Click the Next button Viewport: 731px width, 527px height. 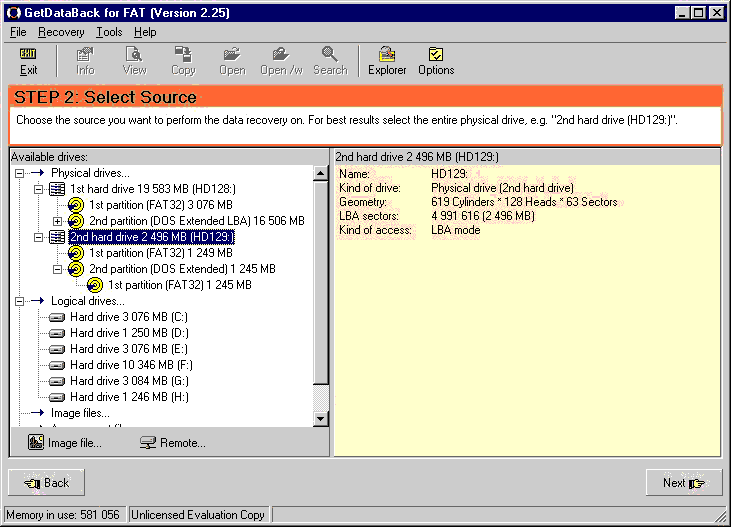point(684,483)
